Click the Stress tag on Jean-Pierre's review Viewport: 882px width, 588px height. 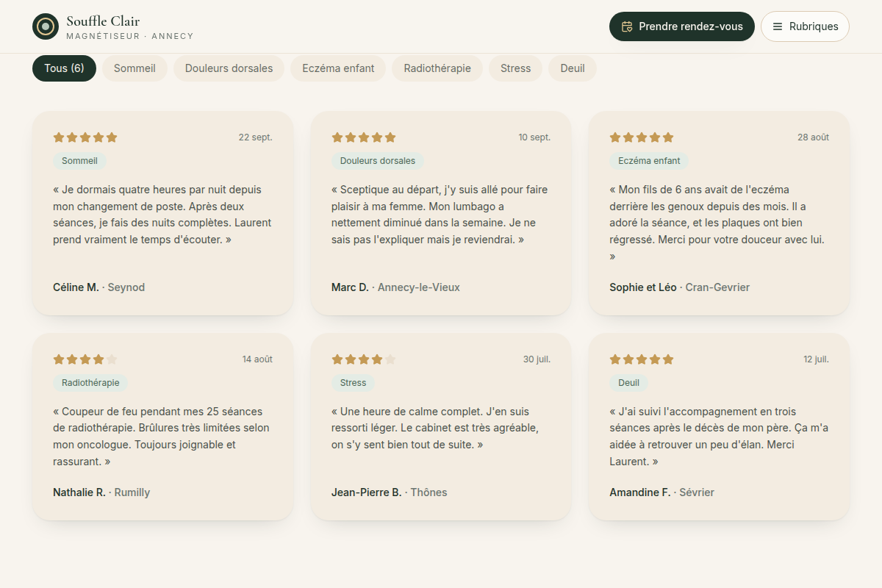pyautogui.click(x=354, y=383)
